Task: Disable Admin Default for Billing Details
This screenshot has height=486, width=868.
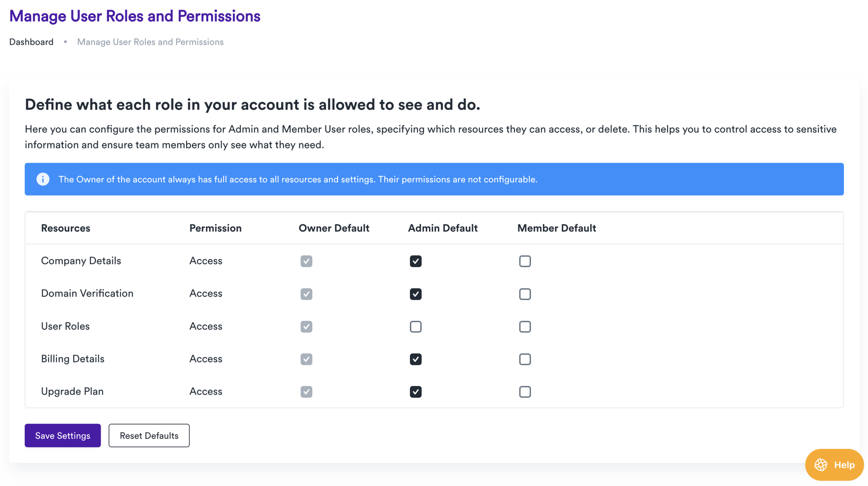Action: click(x=415, y=359)
